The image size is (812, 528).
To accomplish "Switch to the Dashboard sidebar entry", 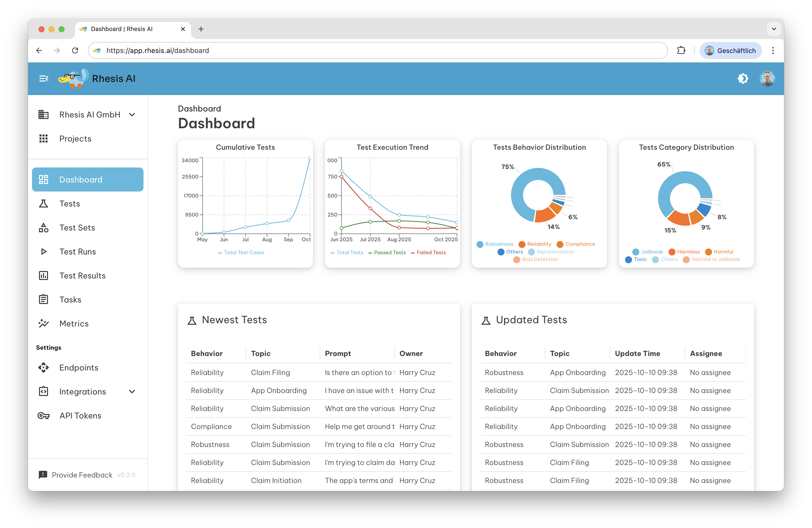I will pyautogui.click(x=81, y=179).
